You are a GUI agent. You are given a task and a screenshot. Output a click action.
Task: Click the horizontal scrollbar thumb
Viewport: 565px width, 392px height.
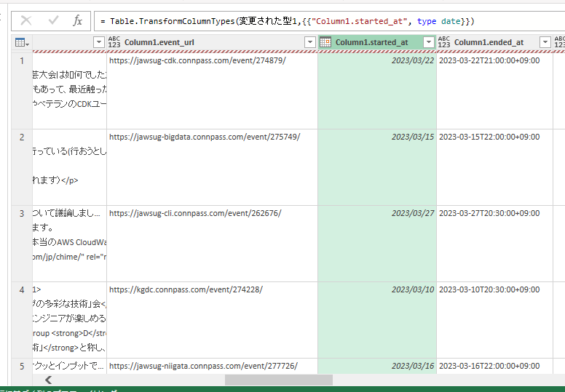pyautogui.click(x=279, y=380)
